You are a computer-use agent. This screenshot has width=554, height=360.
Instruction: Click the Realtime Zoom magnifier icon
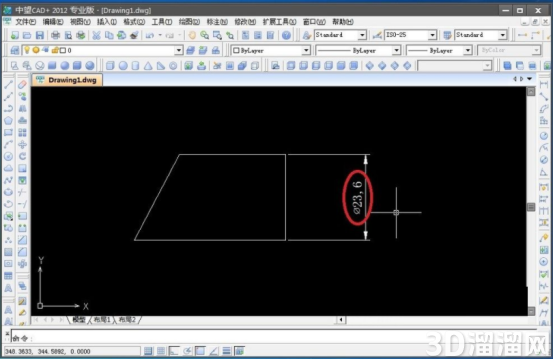[205, 35]
